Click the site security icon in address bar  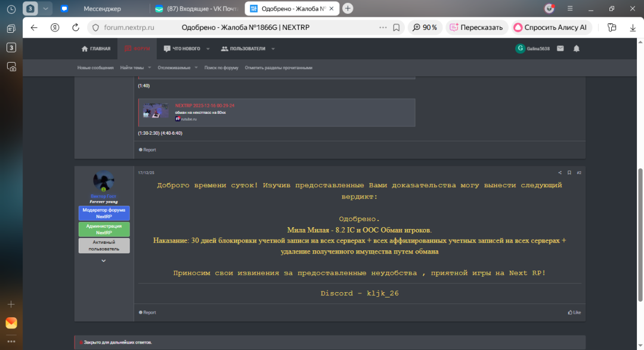click(95, 27)
